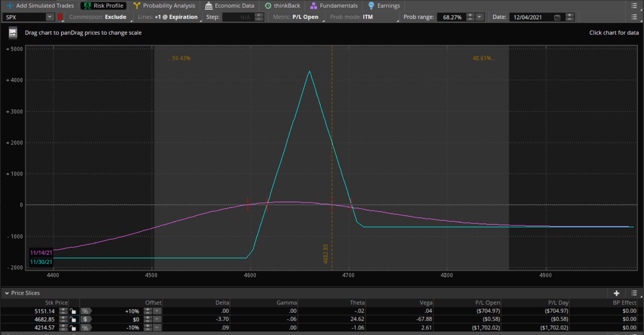This screenshot has height=335, width=644.
Task: Adjust the Prob range plus/minus stepper
Action: tap(470, 17)
